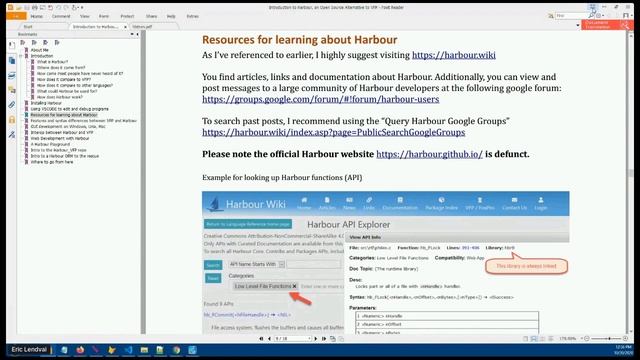Viewport: 640px width, 360px height.
Task: Collapse the Bookmarks panel with arrow
Action: pyautogui.click(x=137, y=34)
